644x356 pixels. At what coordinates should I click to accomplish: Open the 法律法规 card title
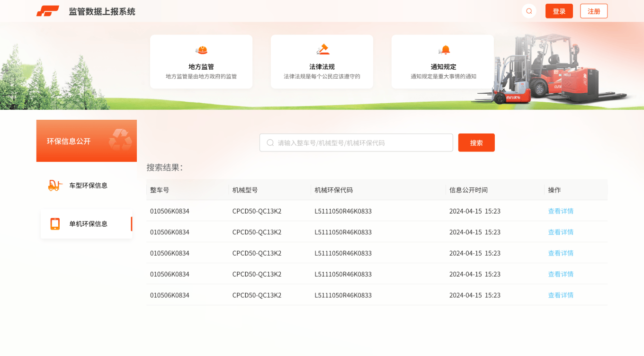322,67
